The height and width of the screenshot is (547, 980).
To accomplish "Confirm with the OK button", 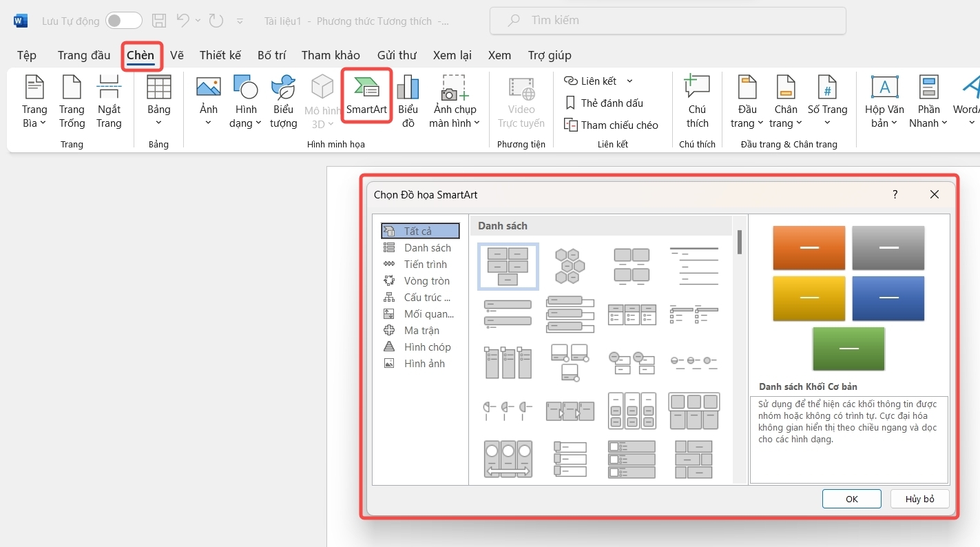I will (x=852, y=499).
